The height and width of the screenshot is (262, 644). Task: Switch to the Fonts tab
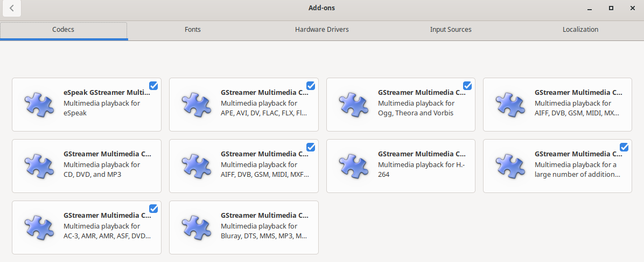tap(193, 30)
